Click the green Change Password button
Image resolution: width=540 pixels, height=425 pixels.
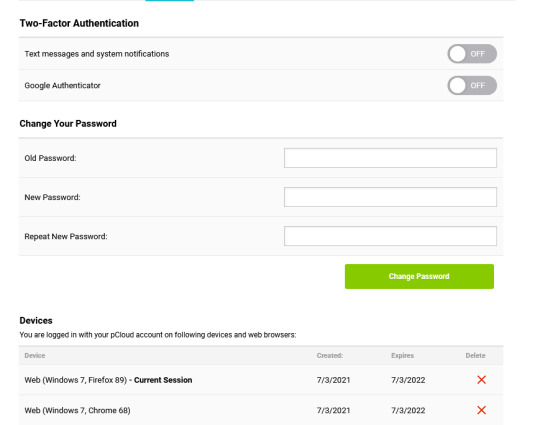[419, 277]
